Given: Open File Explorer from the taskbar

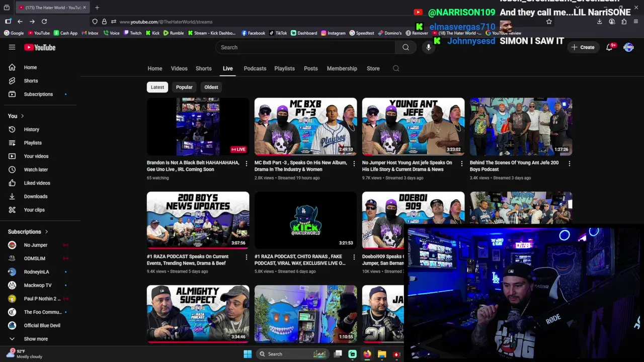Looking at the screenshot, I should click(x=382, y=354).
